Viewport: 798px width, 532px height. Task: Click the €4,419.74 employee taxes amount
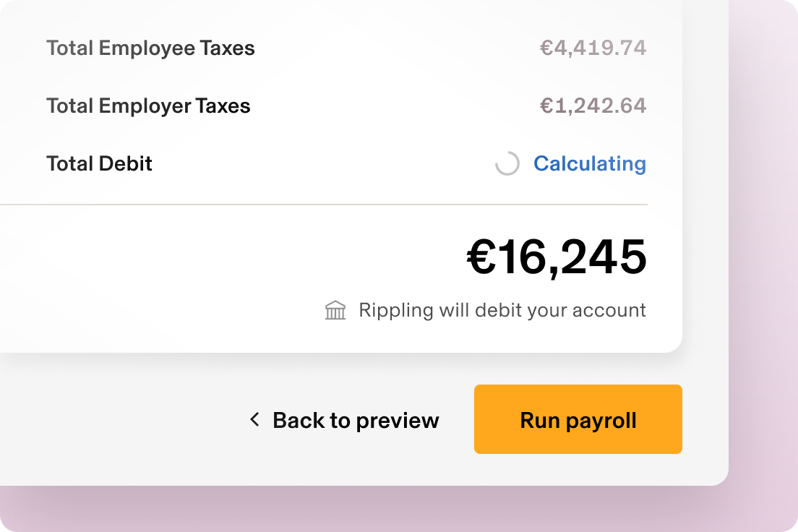coord(593,48)
